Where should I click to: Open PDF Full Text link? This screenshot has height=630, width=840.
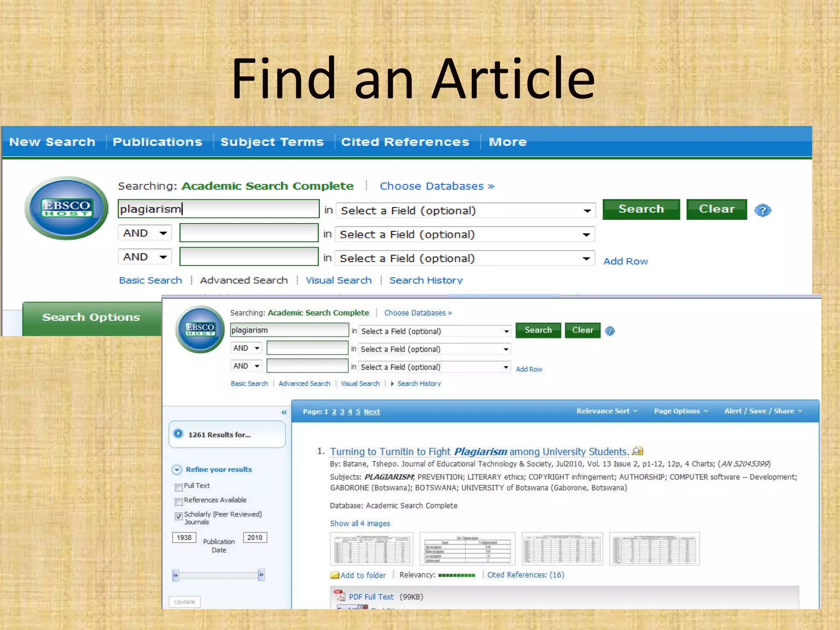(x=371, y=597)
